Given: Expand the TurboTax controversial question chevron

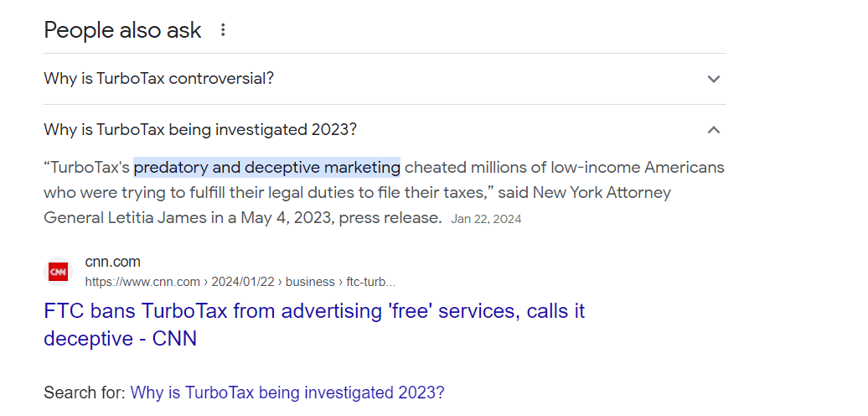Looking at the screenshot, I should [x=713, y=79].
